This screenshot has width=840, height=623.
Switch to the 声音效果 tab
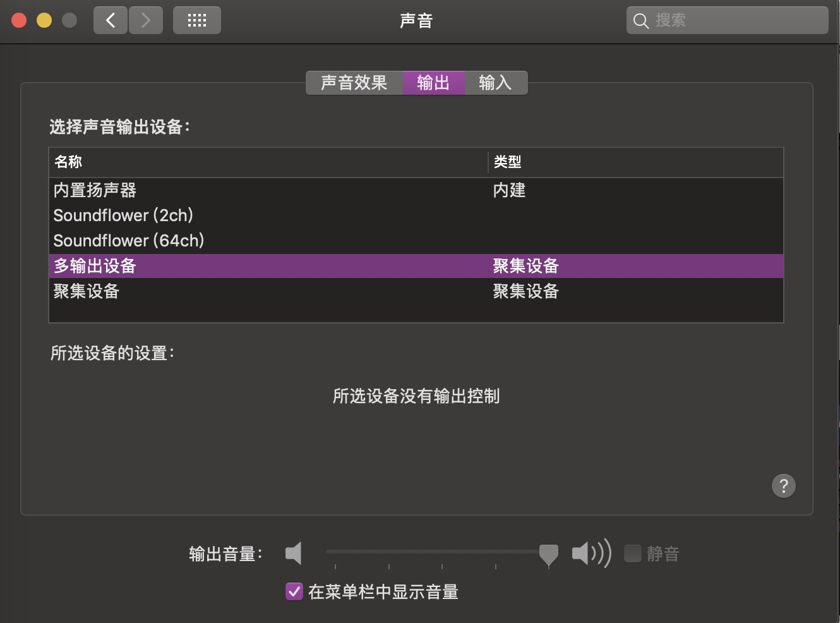point(353,83)
